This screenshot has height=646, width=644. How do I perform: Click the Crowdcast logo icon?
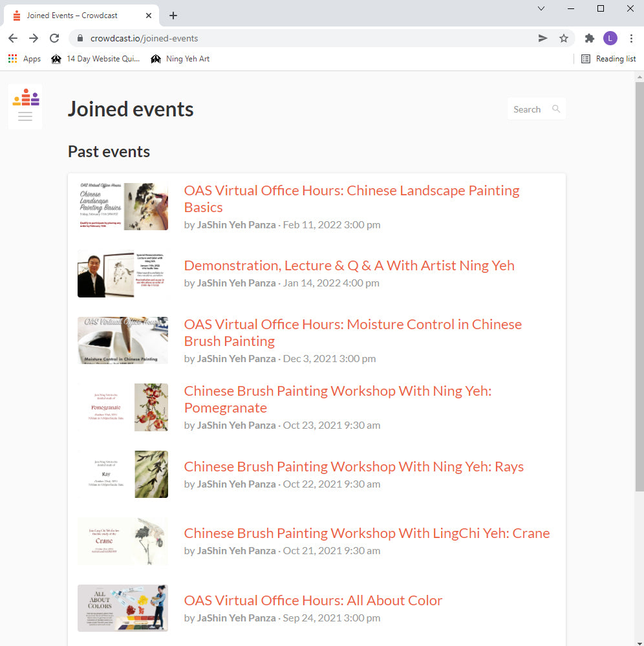[26, 97]
